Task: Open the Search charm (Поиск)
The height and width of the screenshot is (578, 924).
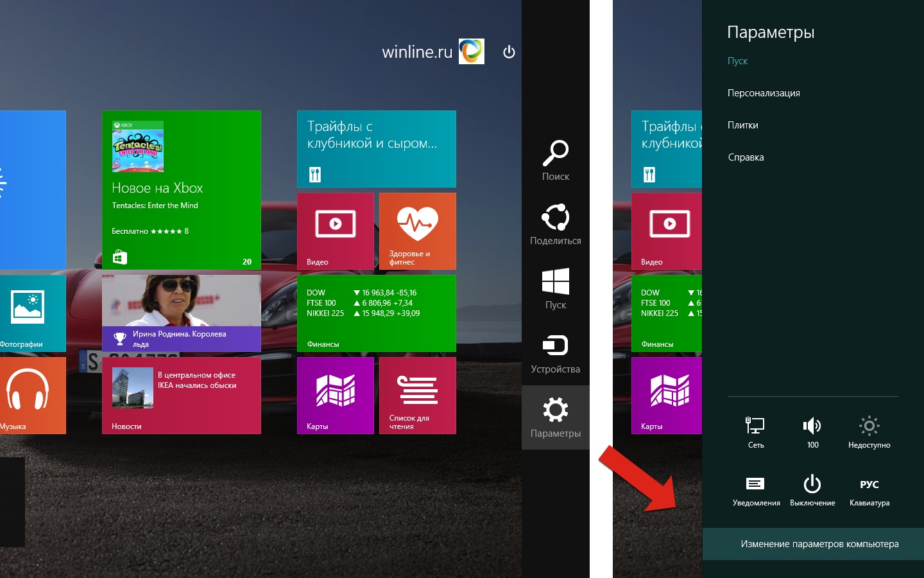Action: (556, 161)
